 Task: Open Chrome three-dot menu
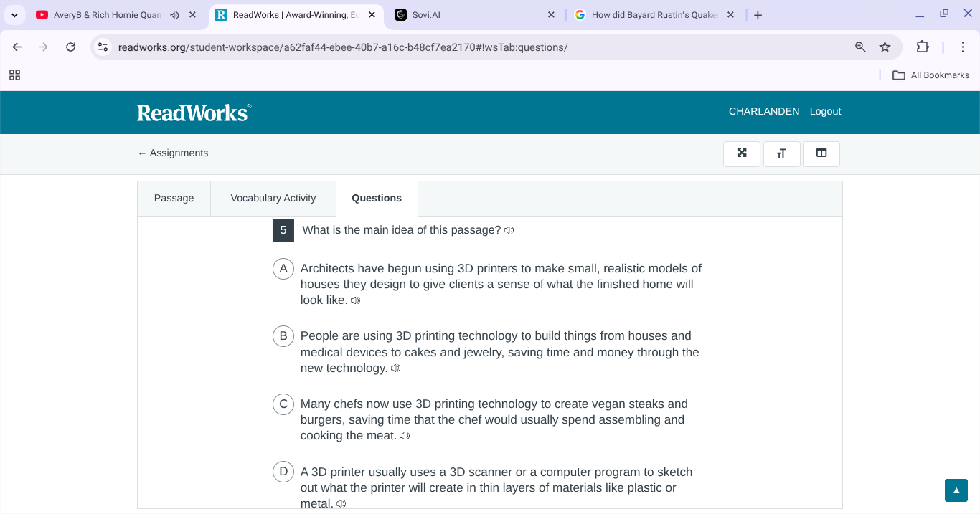pos(963,47)
